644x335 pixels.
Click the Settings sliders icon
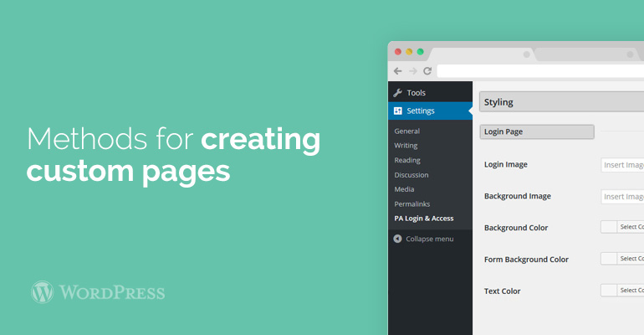pyautogui.click(x=397, y=111)
